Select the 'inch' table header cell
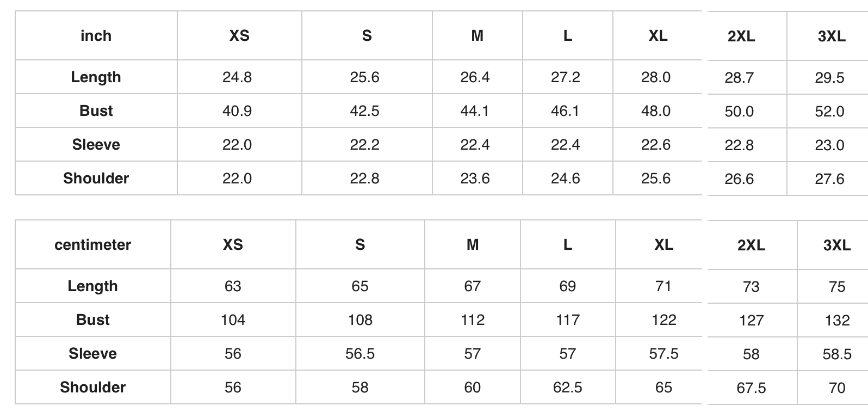The height and width of the screenshot is (418, 868). pos(96,36)
